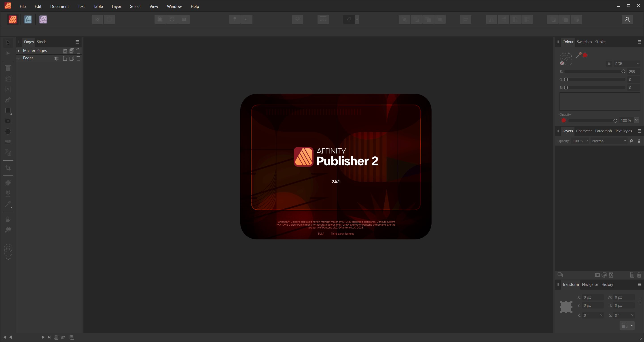The image size is (644, 342).
Task: Click the colour picker eyedropper icon
Action: coord(578,55)
